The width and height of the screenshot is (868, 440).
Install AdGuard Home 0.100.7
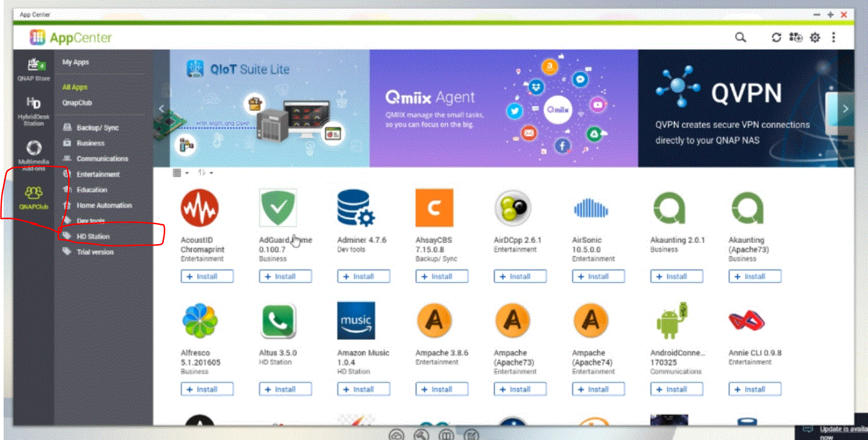point(285,277)
